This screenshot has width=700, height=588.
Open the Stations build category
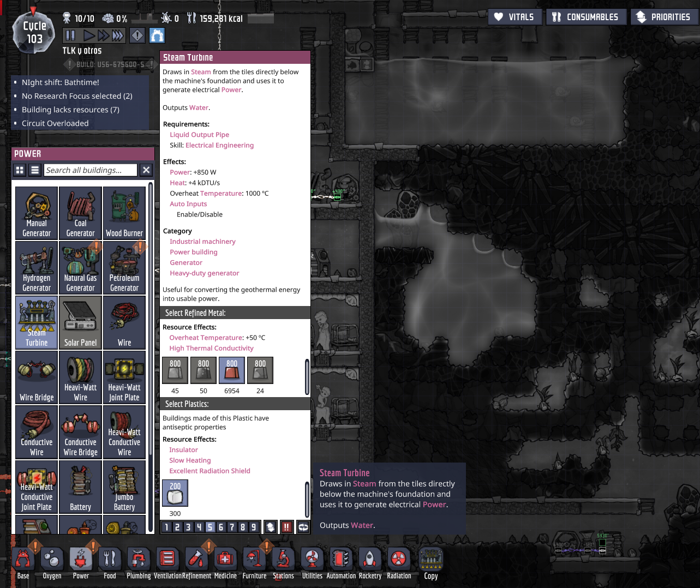coord(283,563)
